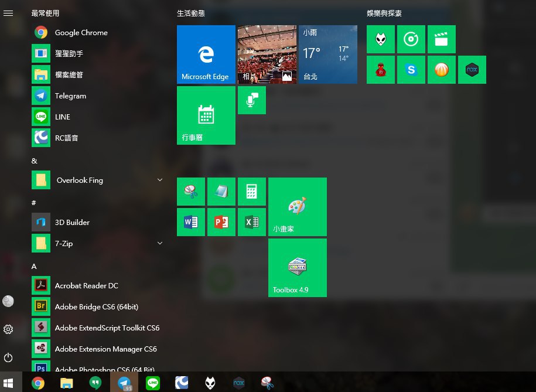Open the foobar2000 alien head tile
The width and height of the screenshot is (536, 392).
[x=381, y=39]
